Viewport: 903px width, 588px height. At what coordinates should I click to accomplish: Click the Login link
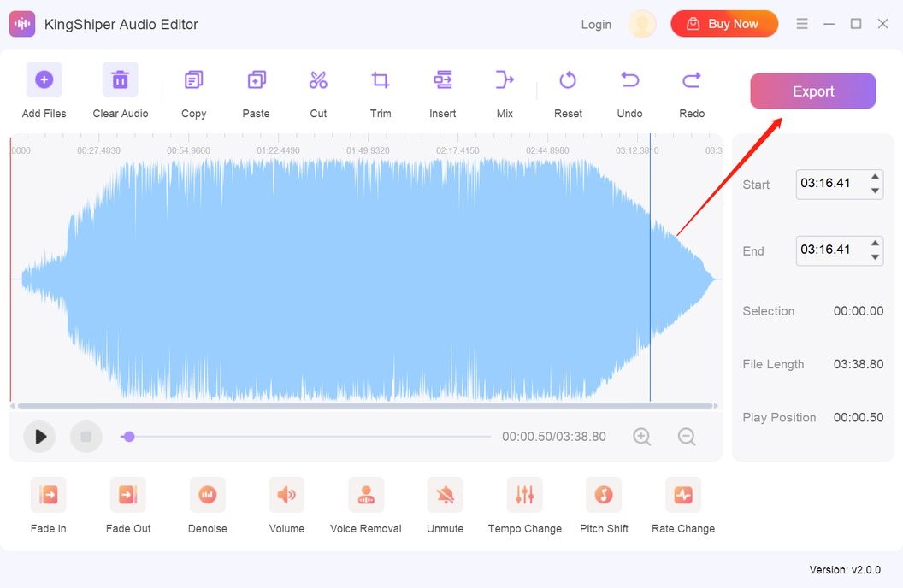point(596,25)
